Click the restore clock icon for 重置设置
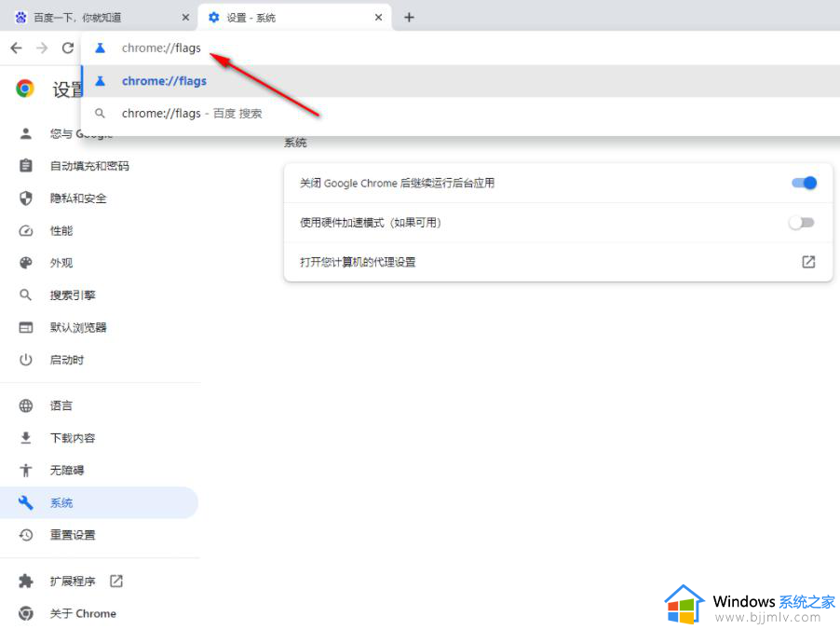 (x=26, y=535)
